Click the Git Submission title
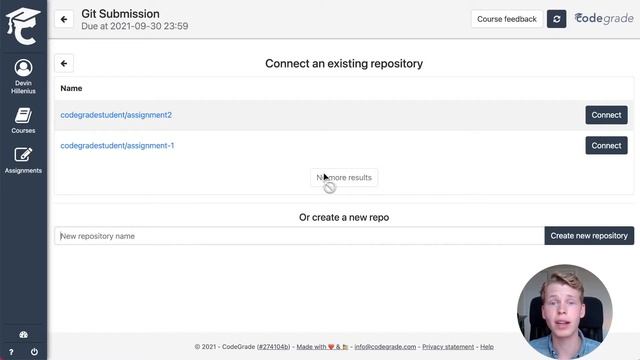Screen dimensions: 640x360 [x=120, y=14]
